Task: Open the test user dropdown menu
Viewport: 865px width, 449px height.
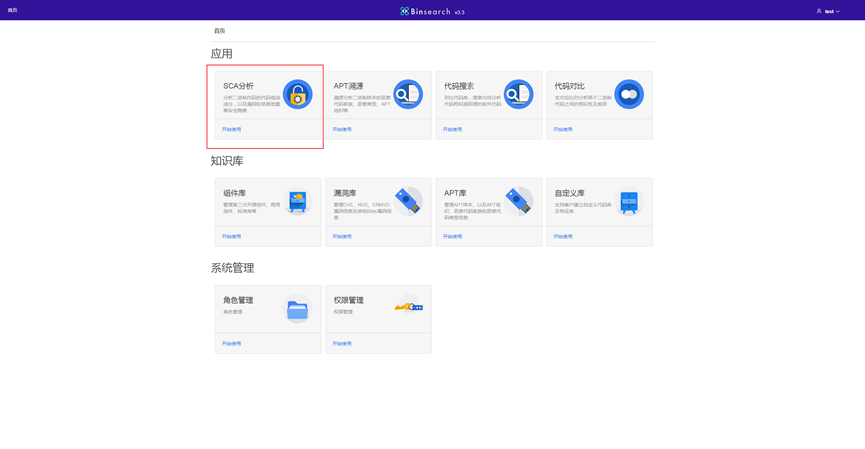Action: tap(828, 11)
